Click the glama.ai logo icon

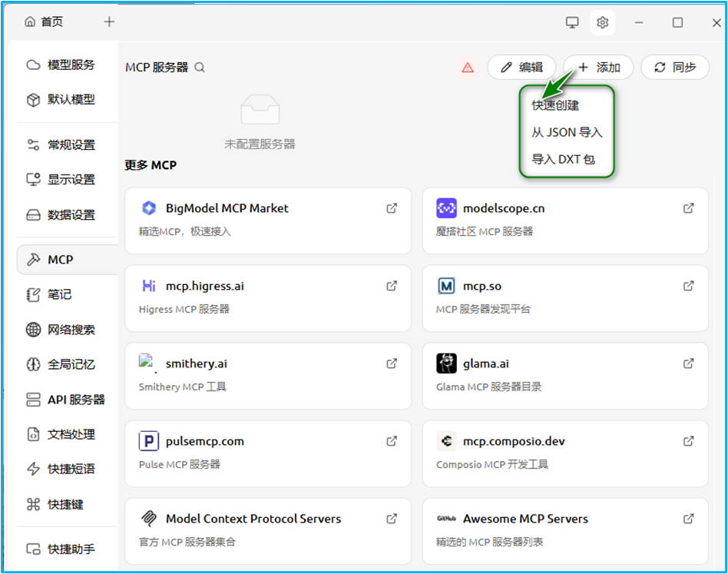click(x=446, y=363)
